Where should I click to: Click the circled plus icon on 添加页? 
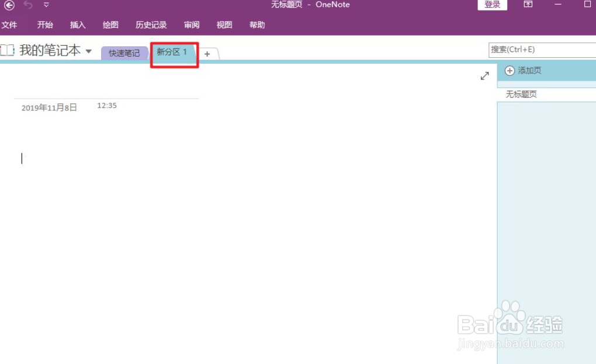click(x=510, y=70)
